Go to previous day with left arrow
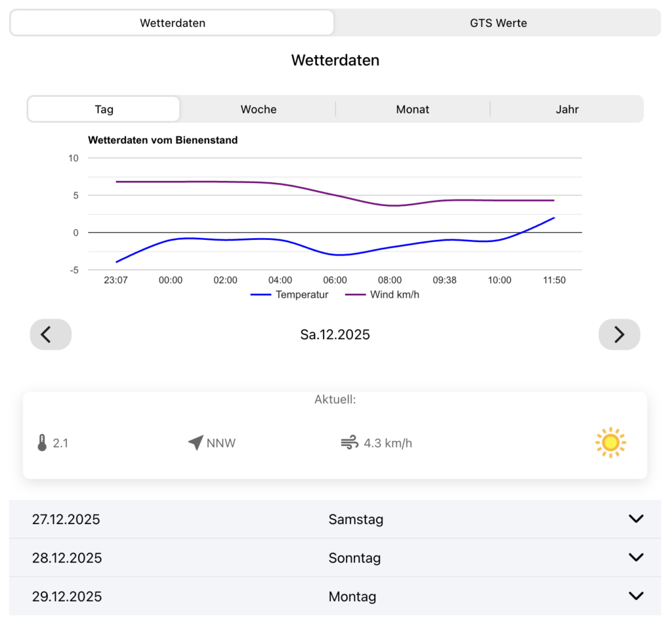This screenshot has width=672, height=623. [51, 334]
